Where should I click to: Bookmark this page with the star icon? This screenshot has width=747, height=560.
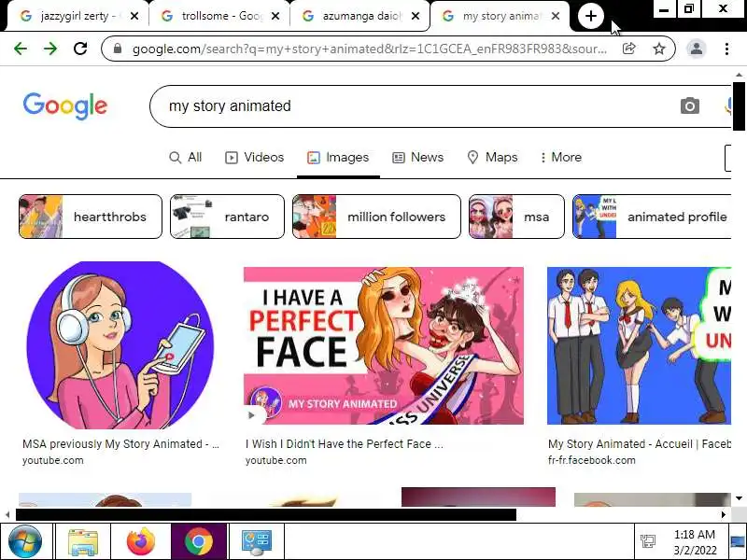coord(659,49)
